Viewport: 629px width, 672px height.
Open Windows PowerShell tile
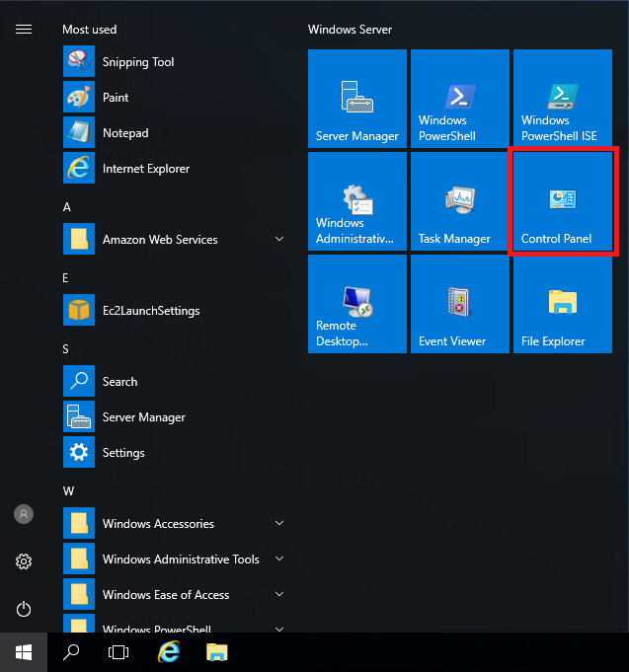459,99
